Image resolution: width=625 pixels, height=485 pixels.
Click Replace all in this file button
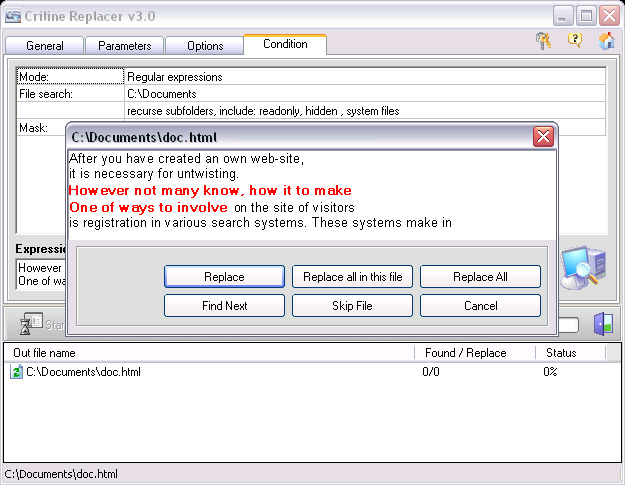[352, 277]
